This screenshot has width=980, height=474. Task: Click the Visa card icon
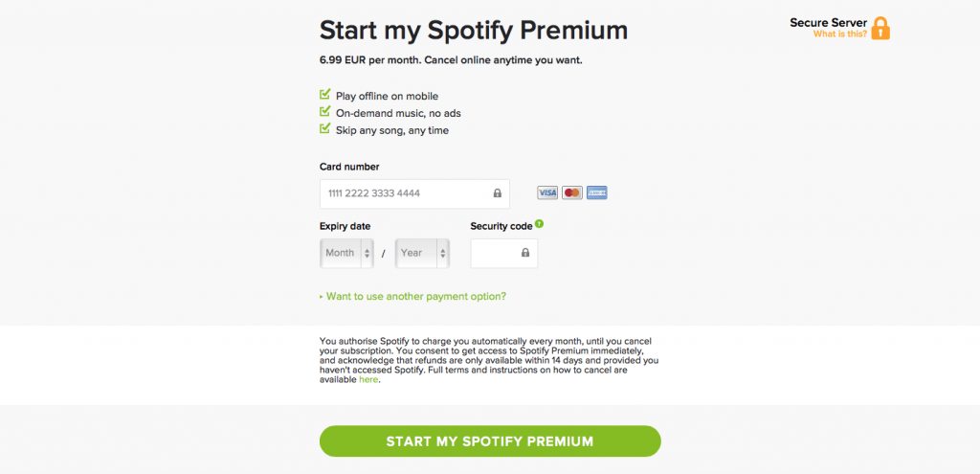pyautogui.click(x=547, y=192)
